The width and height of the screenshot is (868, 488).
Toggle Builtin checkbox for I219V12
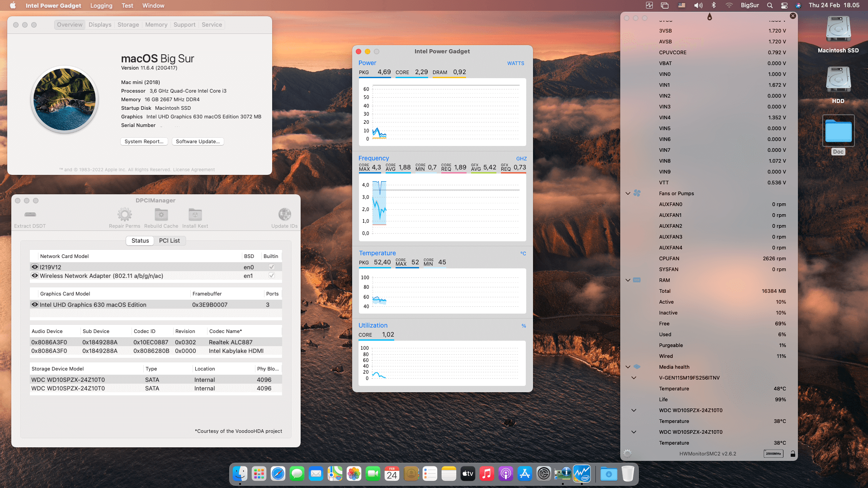pyautogui.click(x=272, y=267)
